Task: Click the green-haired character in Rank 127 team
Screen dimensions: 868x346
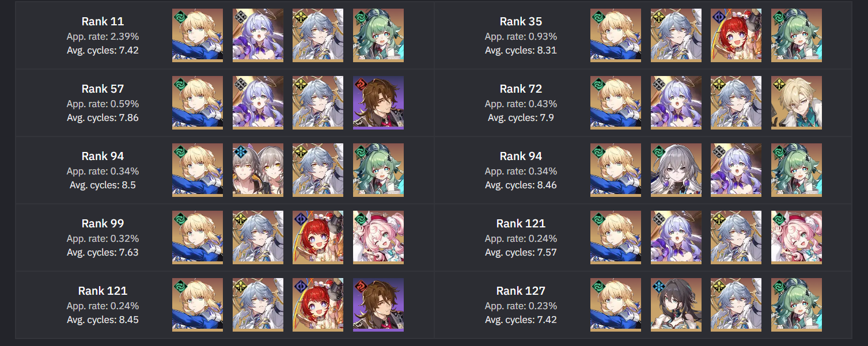Action: point(797,305)
